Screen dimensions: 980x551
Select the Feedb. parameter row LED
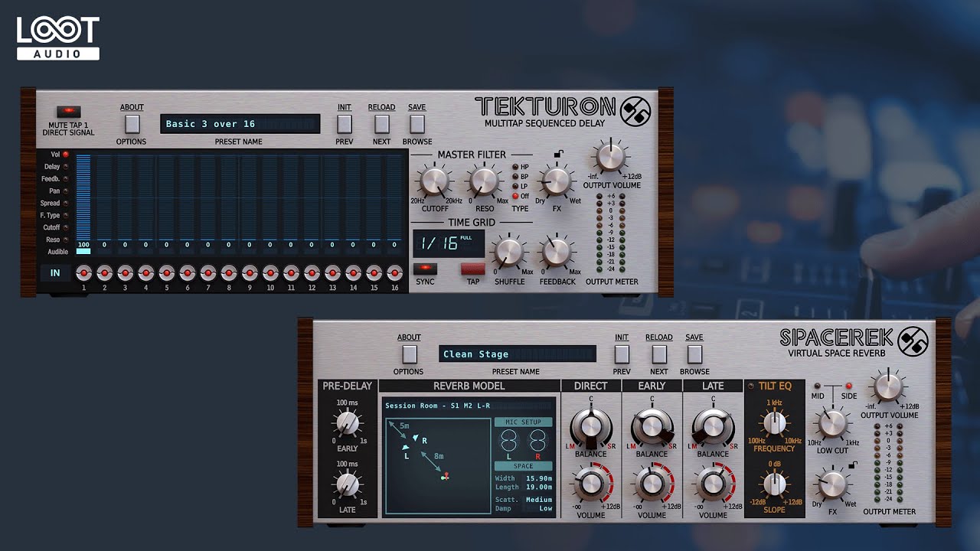[65, 179]
